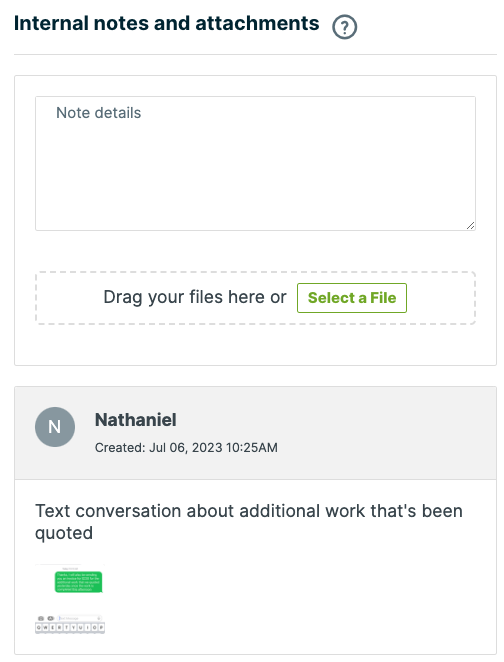Image resolution: width=504 pixels, height=662 pixels.
Task: Click the Internal notes and attachments heading
Action: [166, 23]
